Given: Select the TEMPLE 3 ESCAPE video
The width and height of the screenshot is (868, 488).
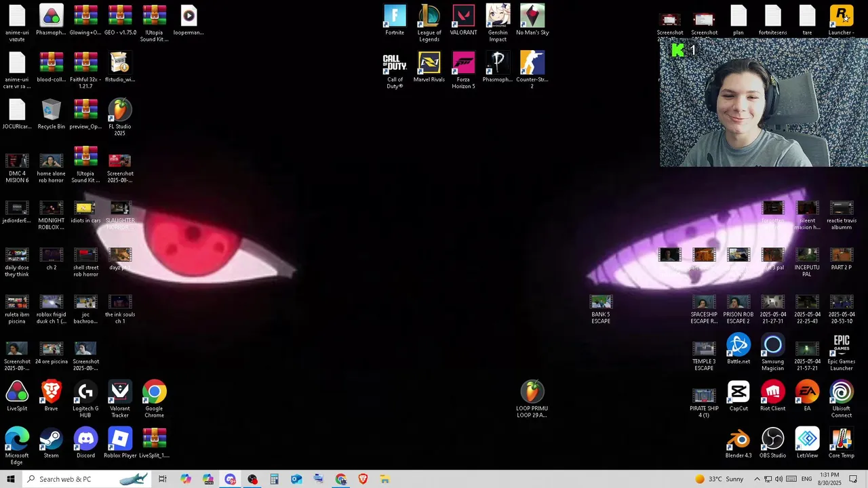Looking at the screenshot, I should tap(704, 356).
